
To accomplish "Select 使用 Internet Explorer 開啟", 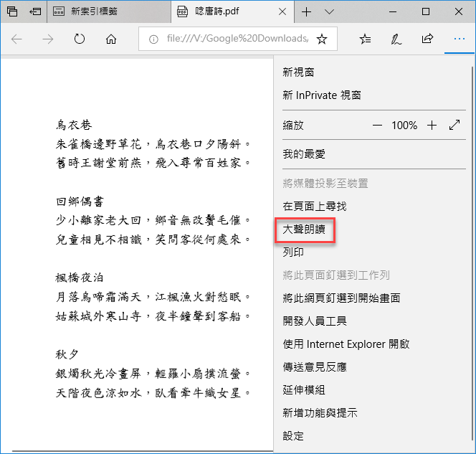I will pos(346,344).
